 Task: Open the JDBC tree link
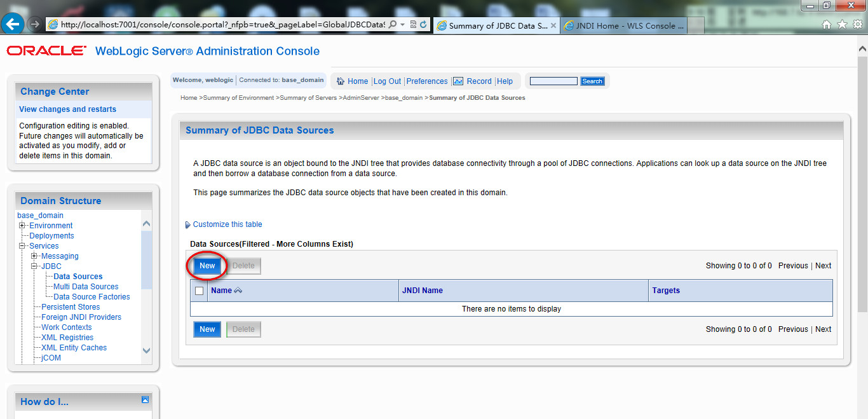(51, 266)
